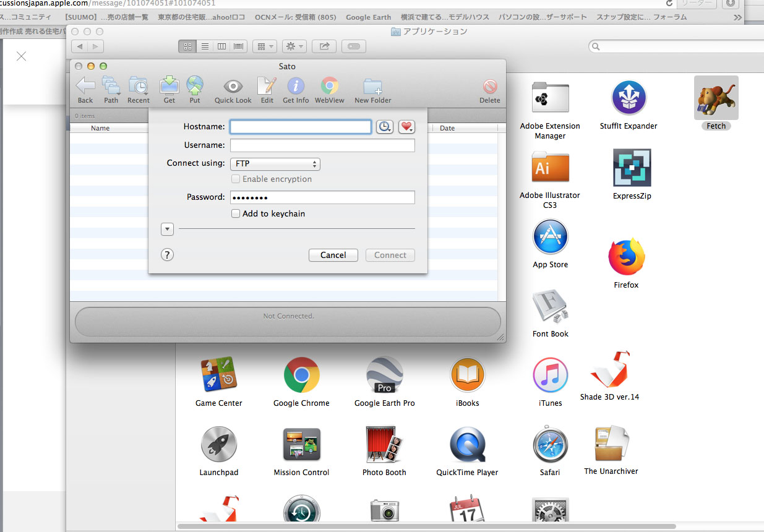Select the Firefox app icon
764x532 pixels.
pyautogui.click(x=627, y=257)
